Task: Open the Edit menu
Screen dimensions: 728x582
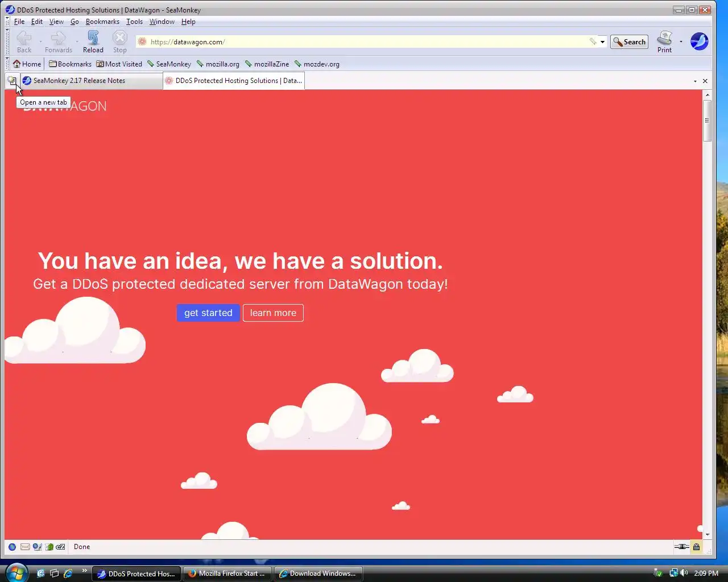Action: point(37,22)
